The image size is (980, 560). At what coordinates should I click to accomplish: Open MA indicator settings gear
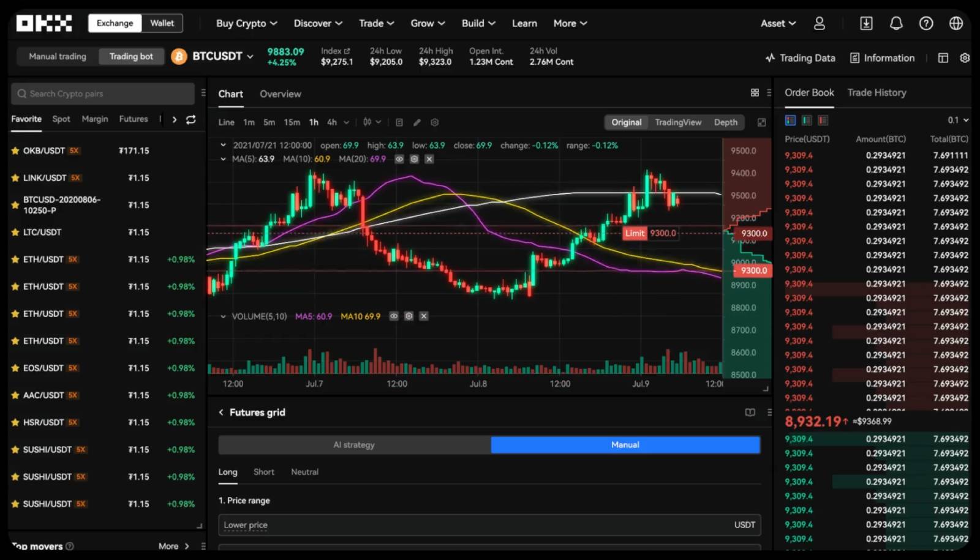pyautogui.click(x=414, y=159)
